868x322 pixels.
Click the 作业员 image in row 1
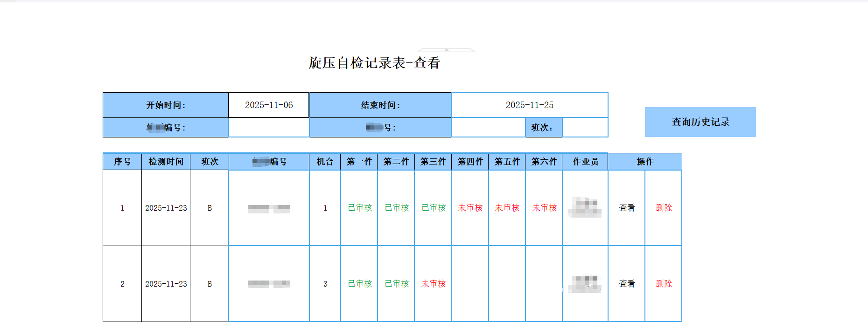tap(585, 207)
